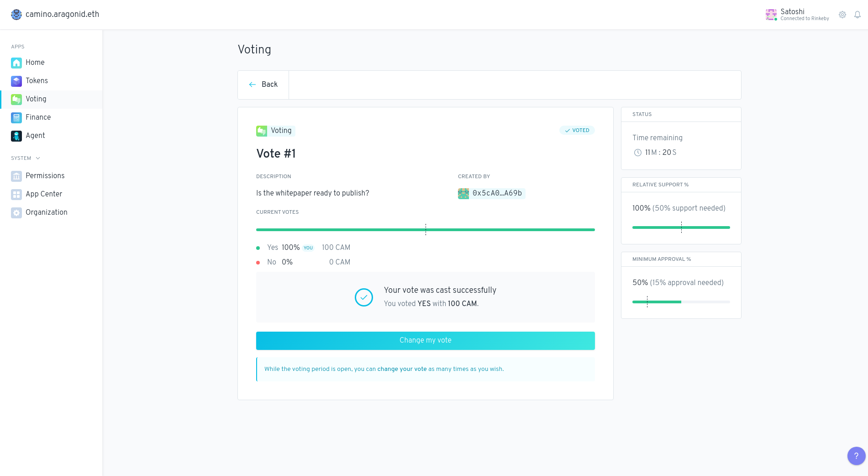Viewport: 868px width, 476px height.
Task: Open the help question mark button
Action: 856,455
